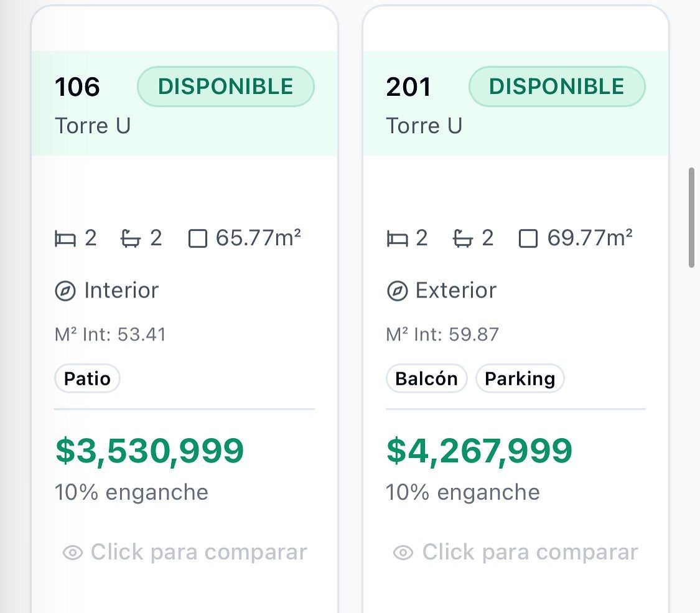Image resolution: width=700 pixels, height=613 pixels.
Task: Select the Parking tag
Action: click(520, 378)
